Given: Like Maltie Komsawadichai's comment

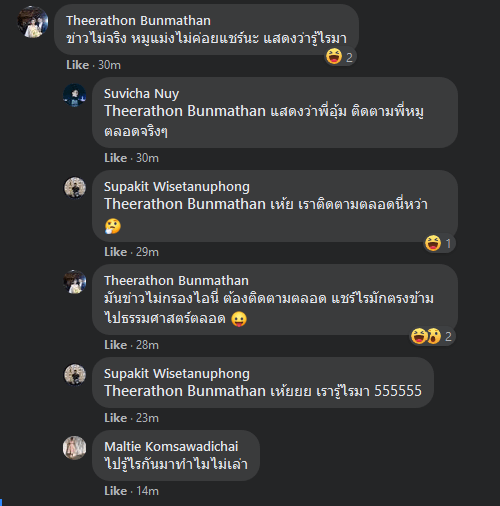Looking at the screenshot, I should click(x=115, y=491).
